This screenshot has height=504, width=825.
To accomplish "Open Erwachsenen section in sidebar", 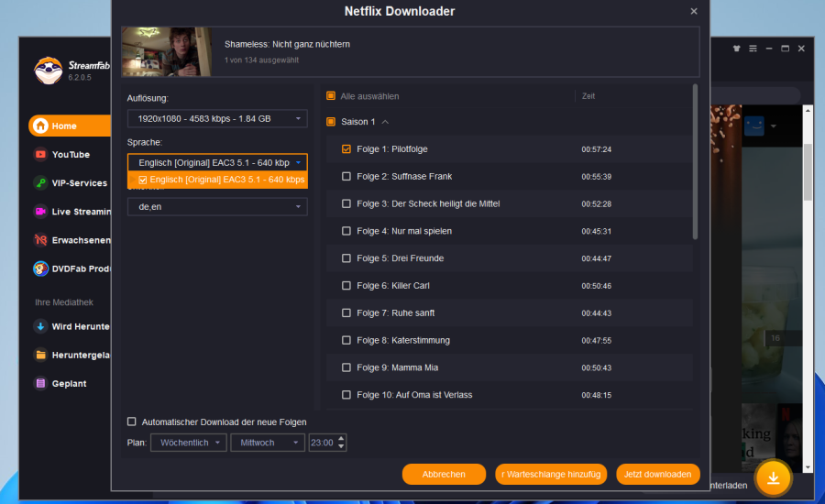I will coord(41,240).
